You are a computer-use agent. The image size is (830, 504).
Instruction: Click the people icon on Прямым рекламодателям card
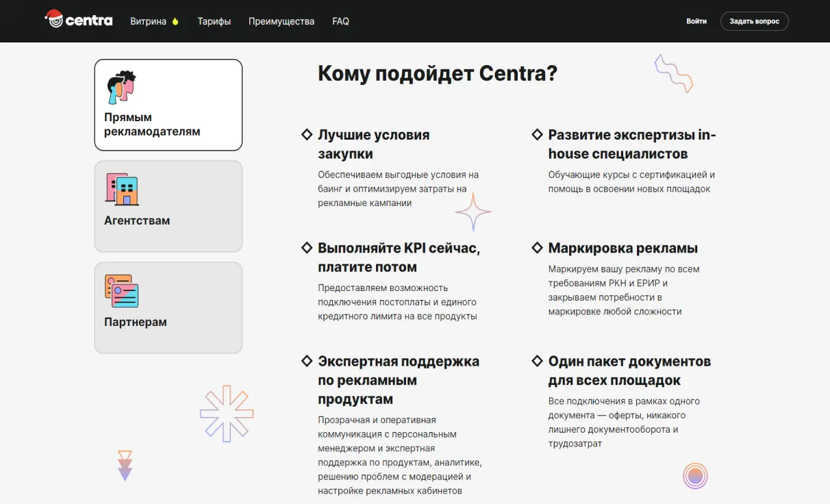coord(121,87)
